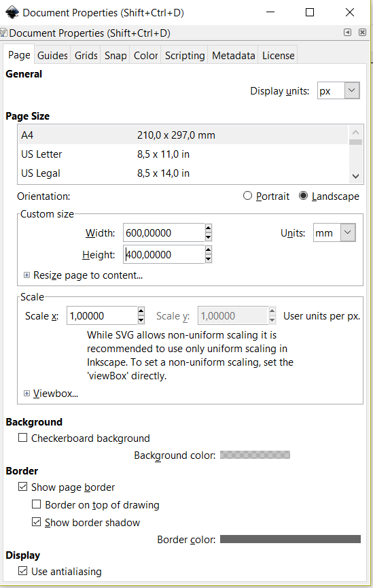Viewport: 373px width, 588px height.
Task: Click the Height input field
Action: [x=164, y=255]
